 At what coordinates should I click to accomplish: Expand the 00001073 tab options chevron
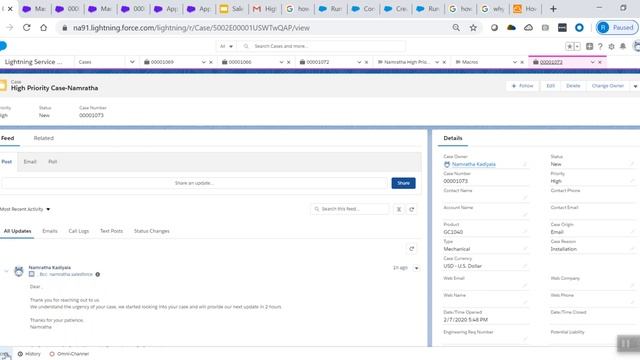592,62
